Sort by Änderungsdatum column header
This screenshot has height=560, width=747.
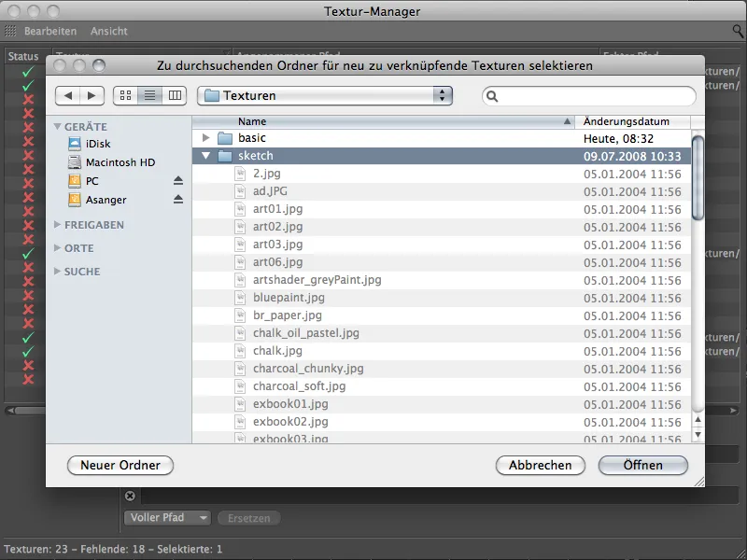click(x=633, y=121)
